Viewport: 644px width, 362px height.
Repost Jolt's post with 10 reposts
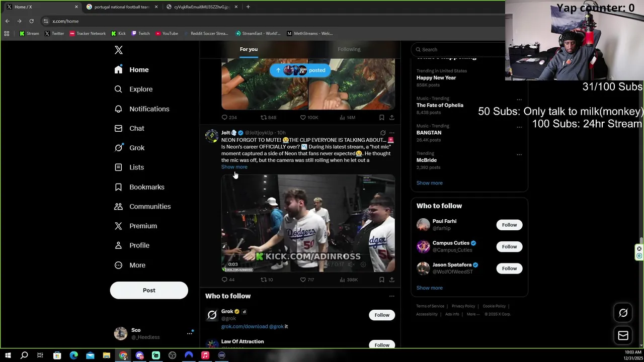pos(267,280)
